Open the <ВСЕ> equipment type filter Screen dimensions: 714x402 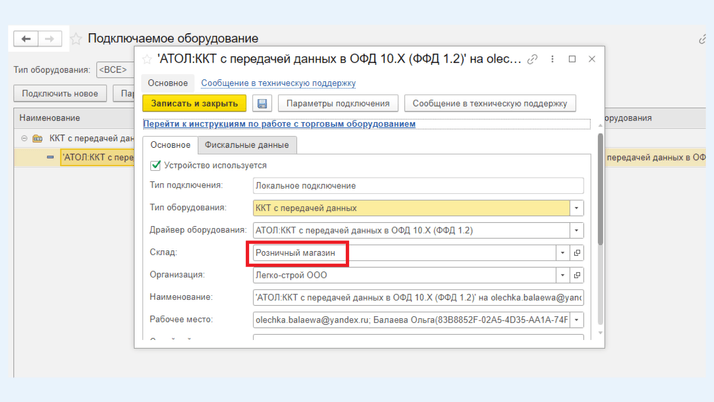[115, 70]
